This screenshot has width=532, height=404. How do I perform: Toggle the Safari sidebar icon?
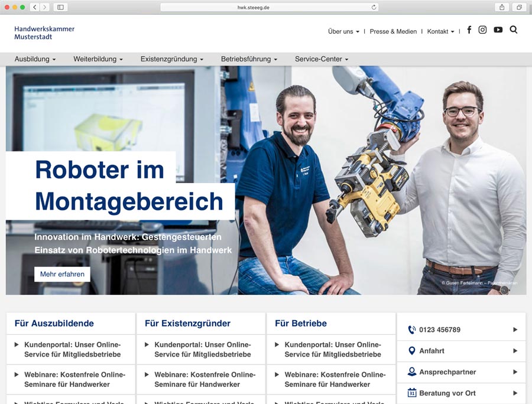pyautogui.click(x=60, y=7)
